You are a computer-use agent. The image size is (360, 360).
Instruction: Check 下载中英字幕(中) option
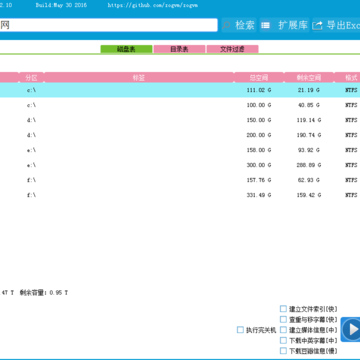point(283,340)
